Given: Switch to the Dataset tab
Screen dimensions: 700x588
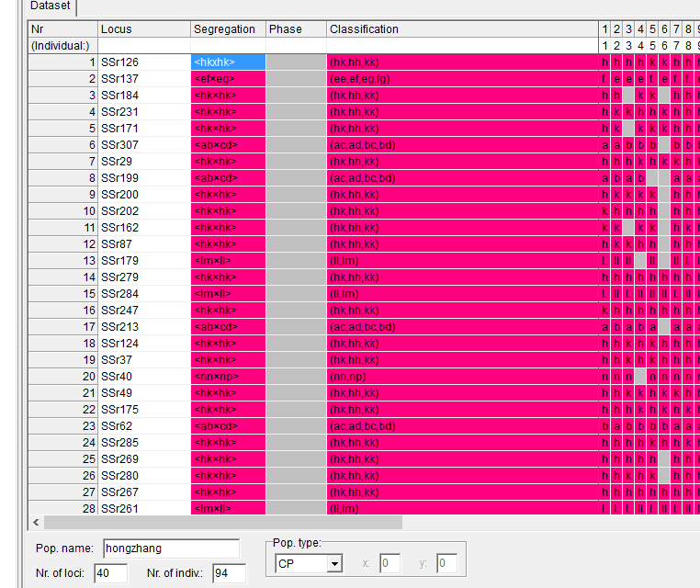Looking at the screenshot, I should pos(50,6).
